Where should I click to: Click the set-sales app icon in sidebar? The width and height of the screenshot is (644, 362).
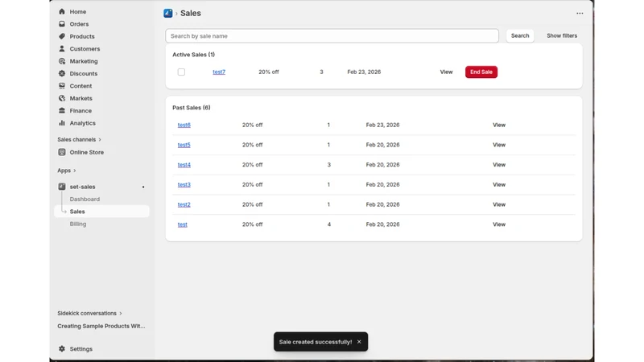[62, 187]
